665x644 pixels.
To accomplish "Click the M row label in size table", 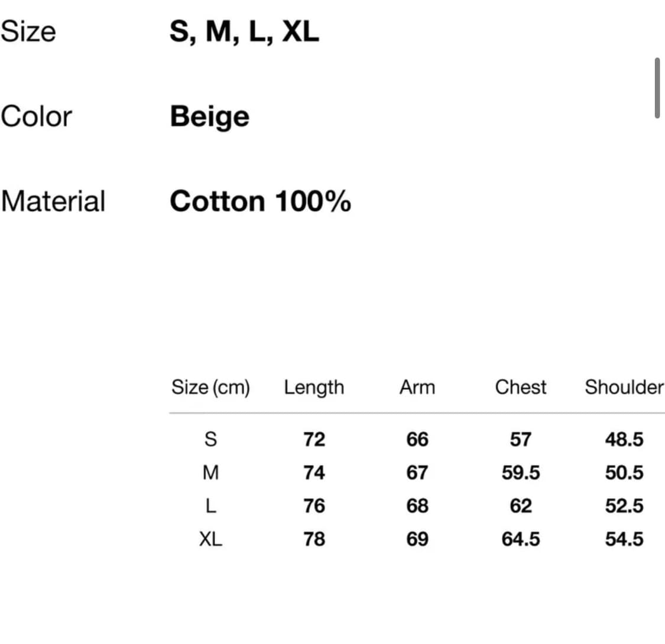I will coord(210,473).
